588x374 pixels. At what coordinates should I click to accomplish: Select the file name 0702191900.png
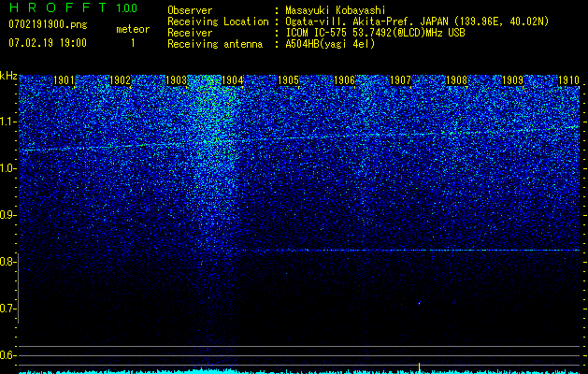48,25
